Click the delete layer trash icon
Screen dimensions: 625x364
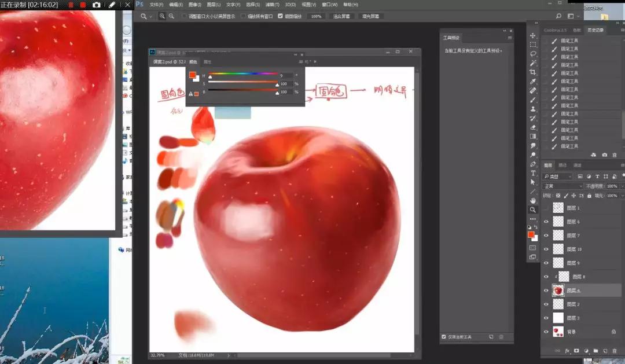click(614, 351)
